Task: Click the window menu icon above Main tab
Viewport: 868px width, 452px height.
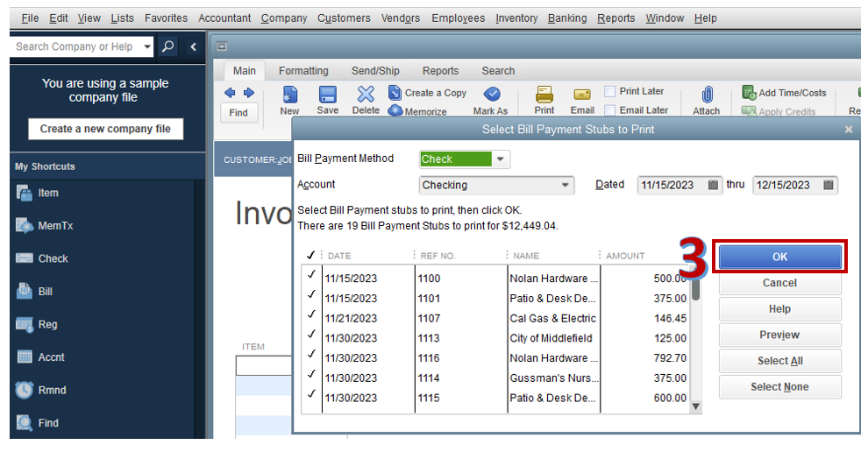Action: tap(222, 46)
